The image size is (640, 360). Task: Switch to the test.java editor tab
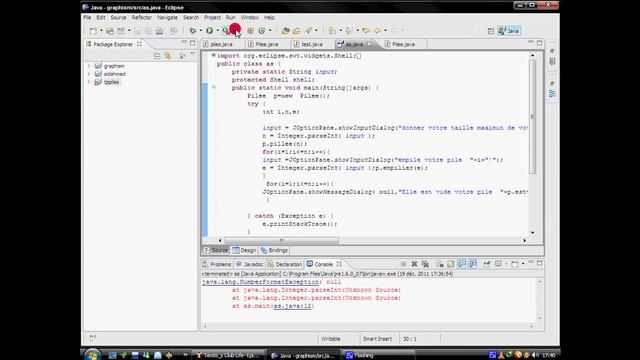pyautogui.click(x=312, y=44)
